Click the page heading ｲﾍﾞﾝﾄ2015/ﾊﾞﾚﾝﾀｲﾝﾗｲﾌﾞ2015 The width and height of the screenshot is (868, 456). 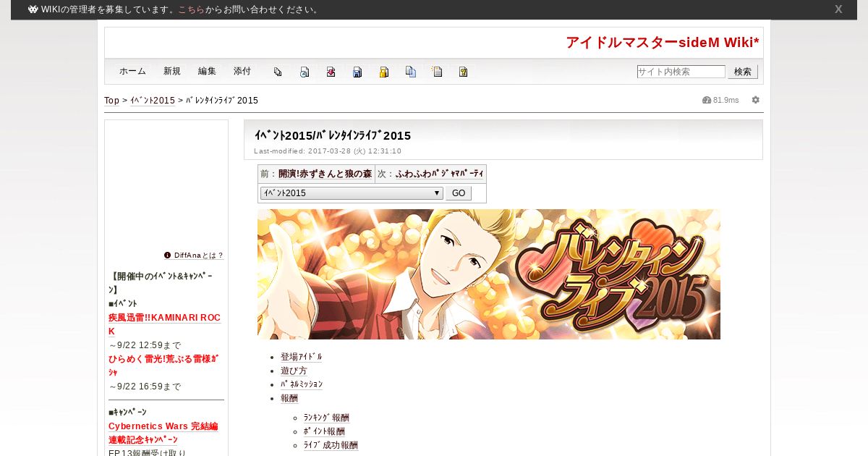[333, 135]
